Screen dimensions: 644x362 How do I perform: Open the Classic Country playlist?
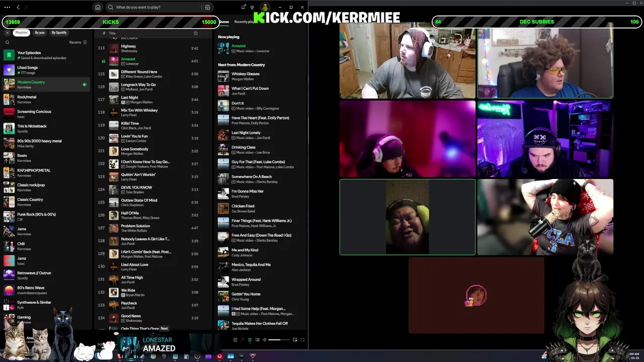pos(45,202)
